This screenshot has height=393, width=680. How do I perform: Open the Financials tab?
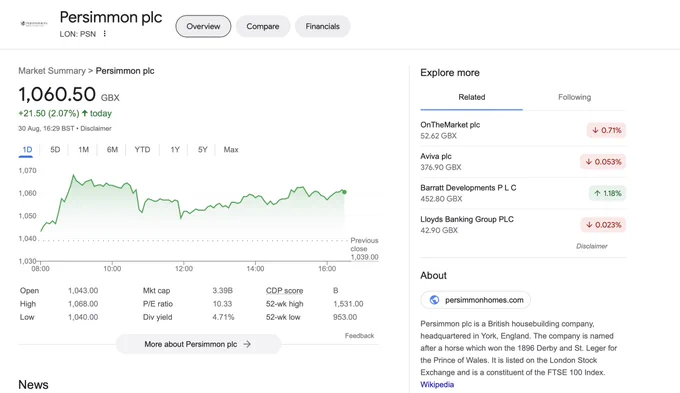coord(323,26)
